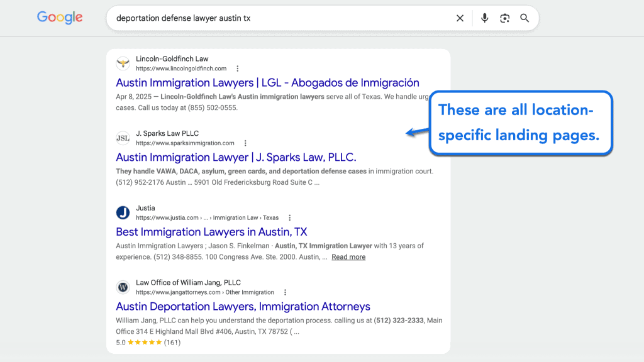This screenshot has height=362, width=644.
Task: Click the Lincoln-Goldfinch Law favicon
Action: (x=123, y=63)
